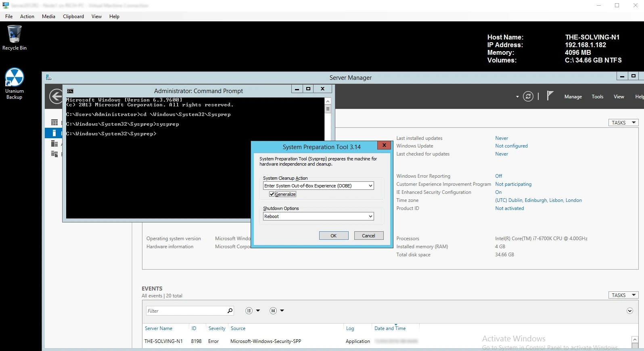Viewport: 644px width, 351px height.
Task: Click the search magnifier in events filter
Action: 230,311
